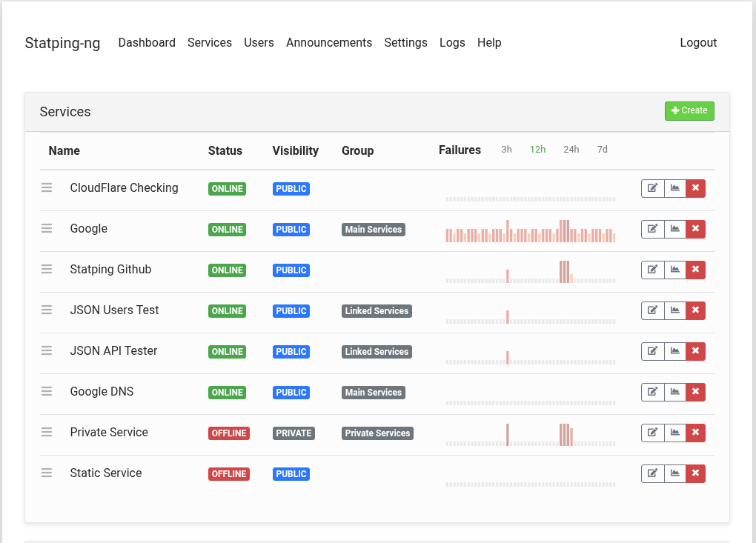
Task: Open the Services menu item
Action: pyautogui.click(x=210, y=43)
